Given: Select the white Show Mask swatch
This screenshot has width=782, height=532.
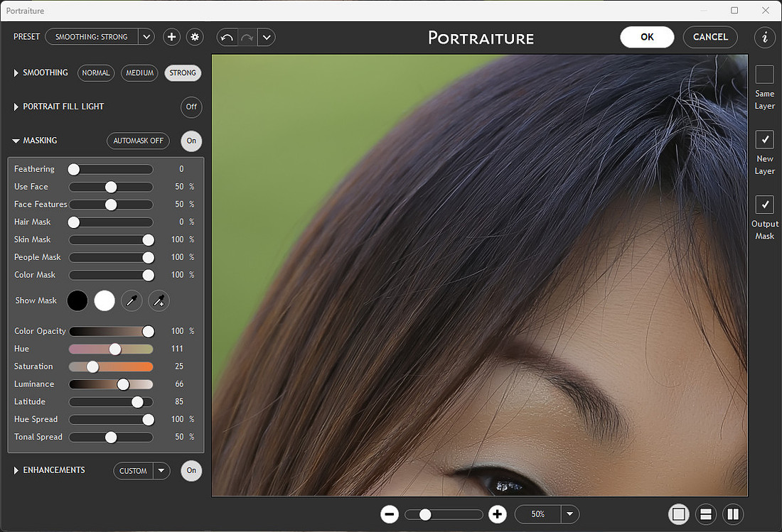Looking at the screenshot, I should pos(105,301).
